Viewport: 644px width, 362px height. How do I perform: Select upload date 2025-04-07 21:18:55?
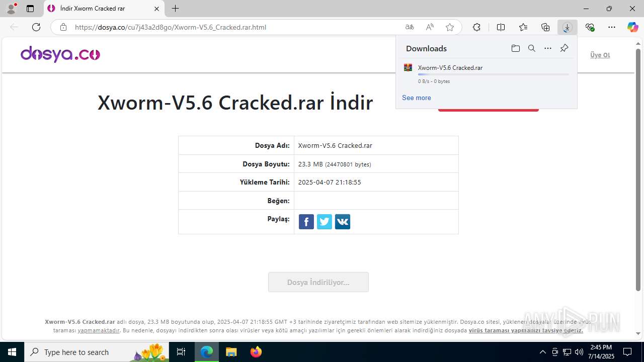pyautogui.click(x=330, y=182)
